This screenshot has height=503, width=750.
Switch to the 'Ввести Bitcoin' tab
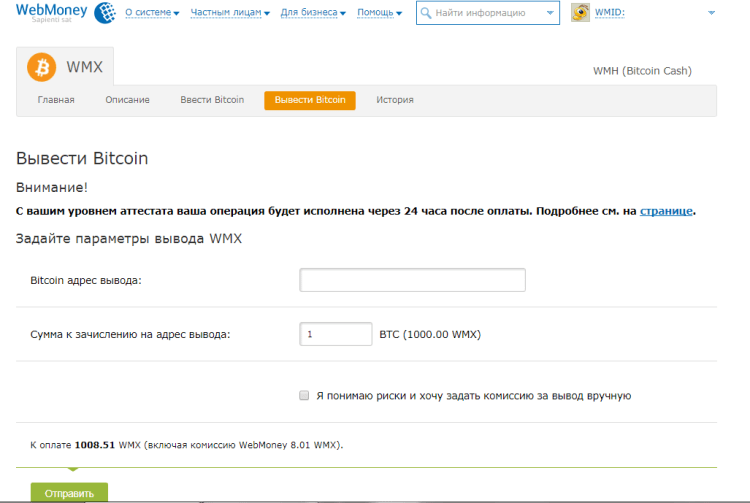click(212, 100)
